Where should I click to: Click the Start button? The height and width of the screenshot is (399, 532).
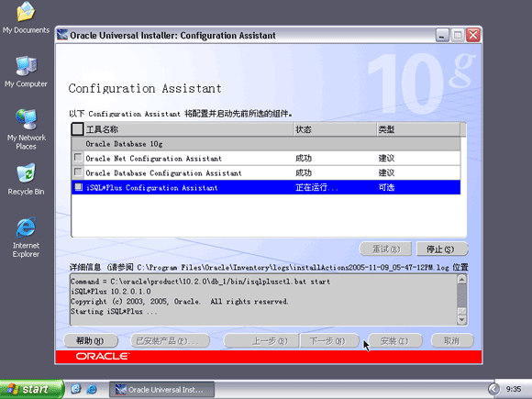32,389
